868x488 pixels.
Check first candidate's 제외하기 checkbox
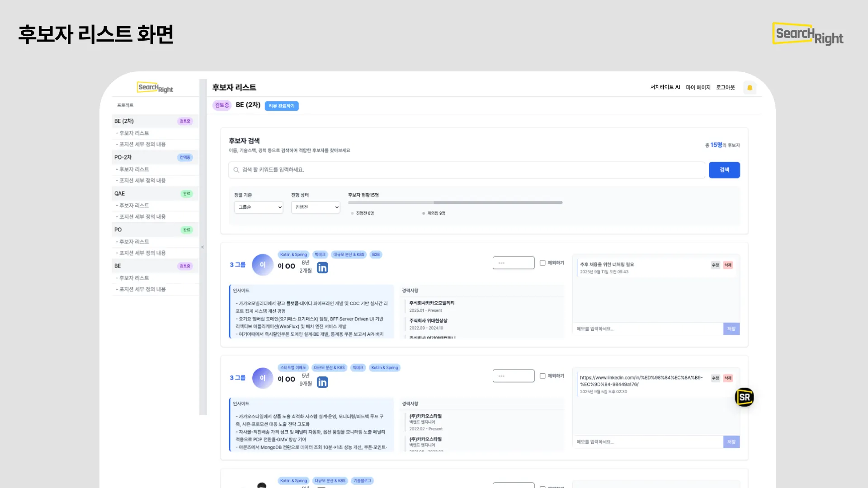click(542, 263)
